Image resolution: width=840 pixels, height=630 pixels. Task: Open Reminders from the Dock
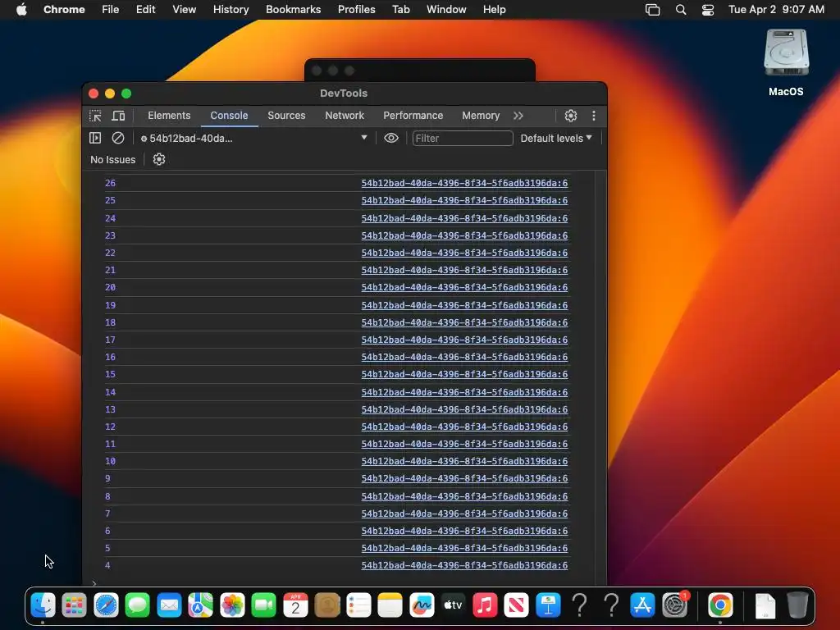pos(358,605)
